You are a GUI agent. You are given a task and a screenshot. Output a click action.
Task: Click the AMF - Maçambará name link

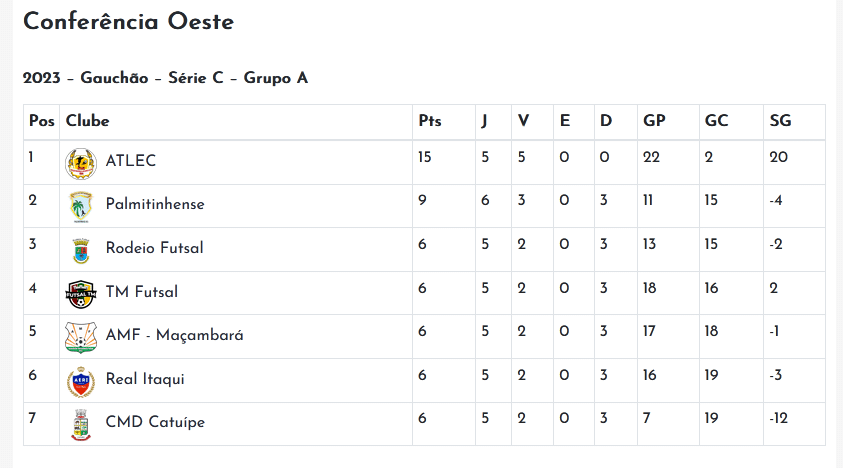pyautogui.click(x=174, y=335)
